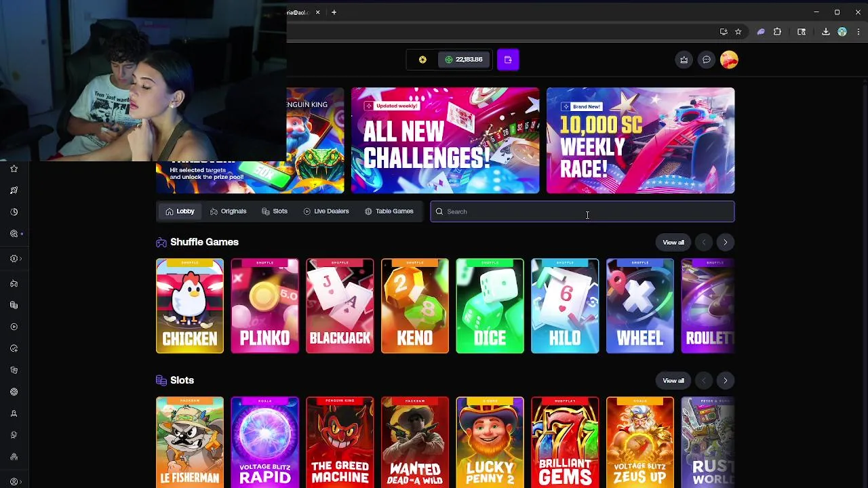
Task: Switch to the Lobby tab
Action: point(180,211)
